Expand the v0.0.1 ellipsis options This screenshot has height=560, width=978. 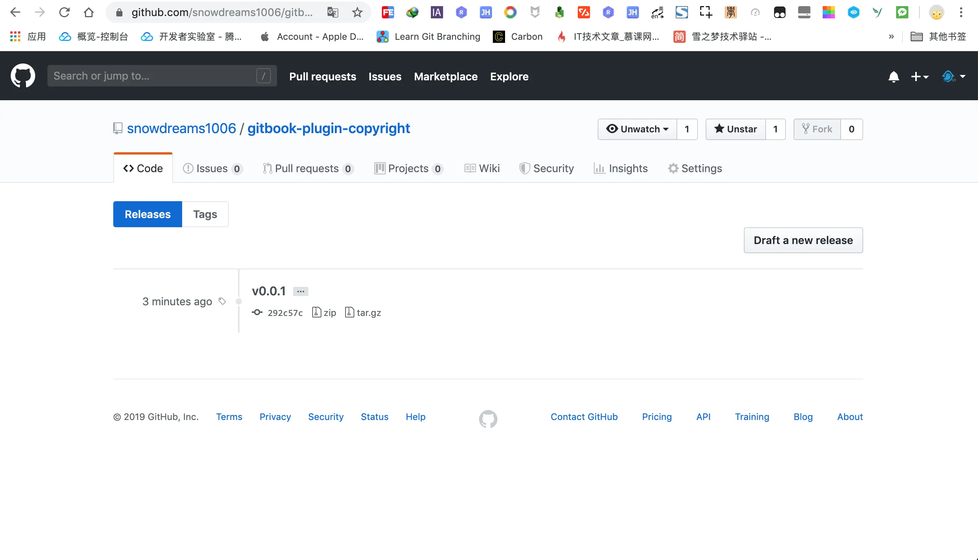tap(300, 291)
